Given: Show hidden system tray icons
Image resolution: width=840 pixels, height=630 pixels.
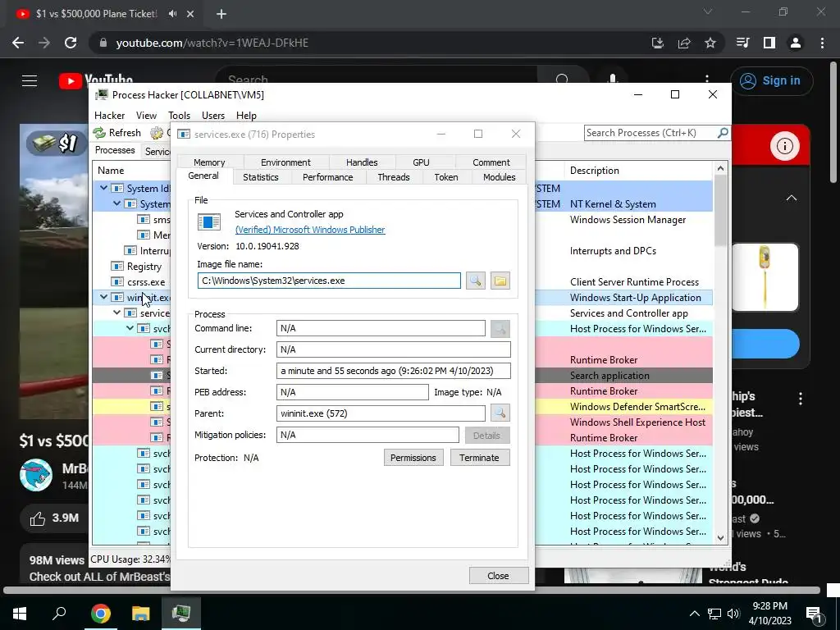Looking at the screenshot, I should point(694,614).
